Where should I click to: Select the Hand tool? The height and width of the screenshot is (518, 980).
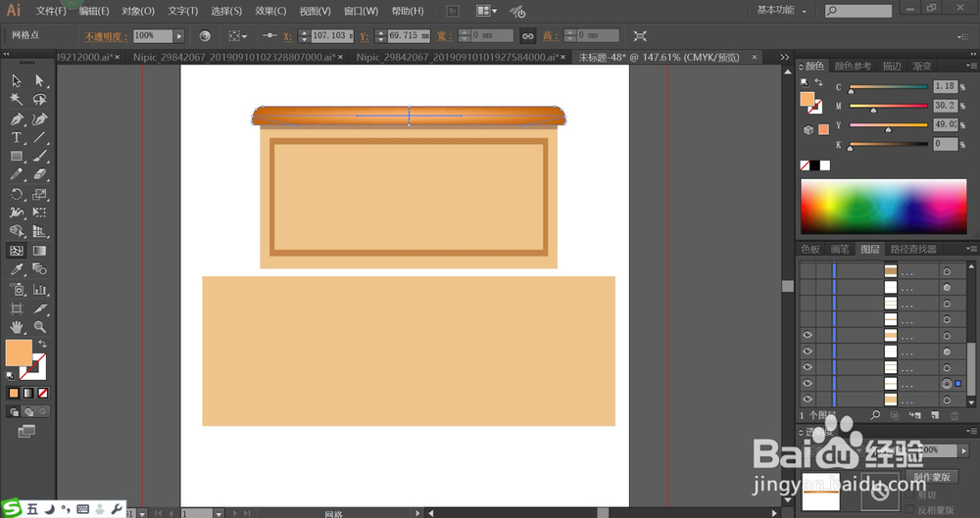tap(17, 327)
